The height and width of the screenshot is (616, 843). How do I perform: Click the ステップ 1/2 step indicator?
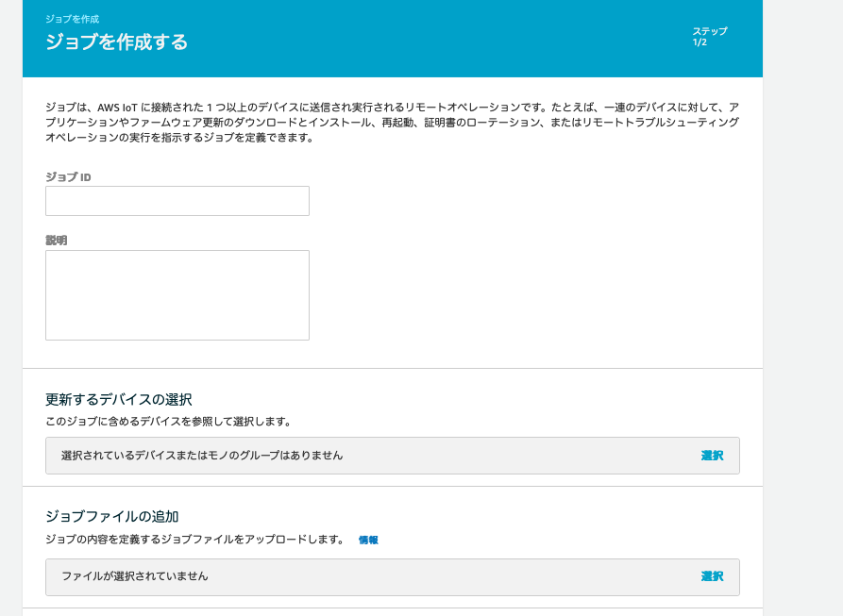click(x=708, y=36)
